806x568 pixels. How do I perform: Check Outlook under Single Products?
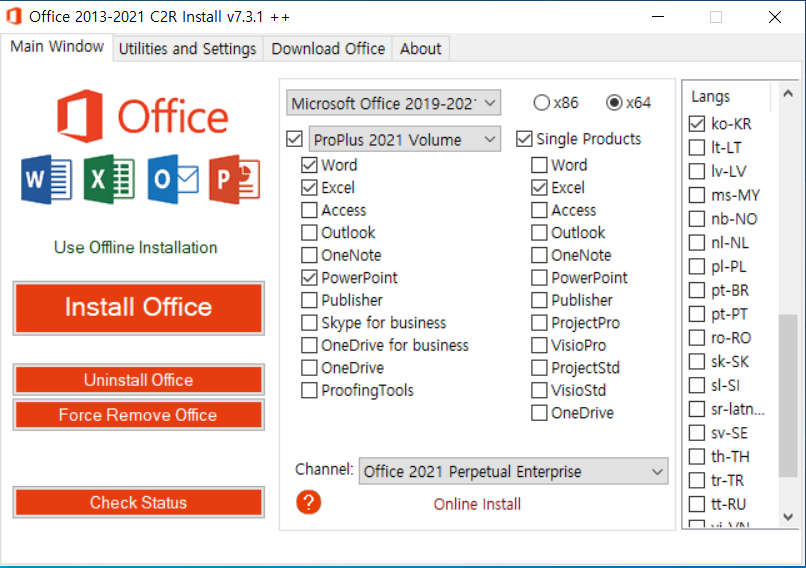pyautogui.click(x=539, y=233)
